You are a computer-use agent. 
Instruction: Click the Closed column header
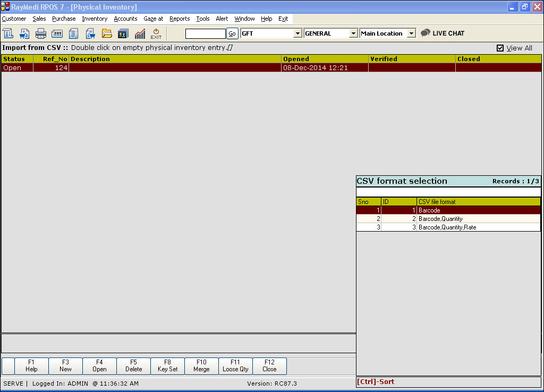click(x=498, y=59)
